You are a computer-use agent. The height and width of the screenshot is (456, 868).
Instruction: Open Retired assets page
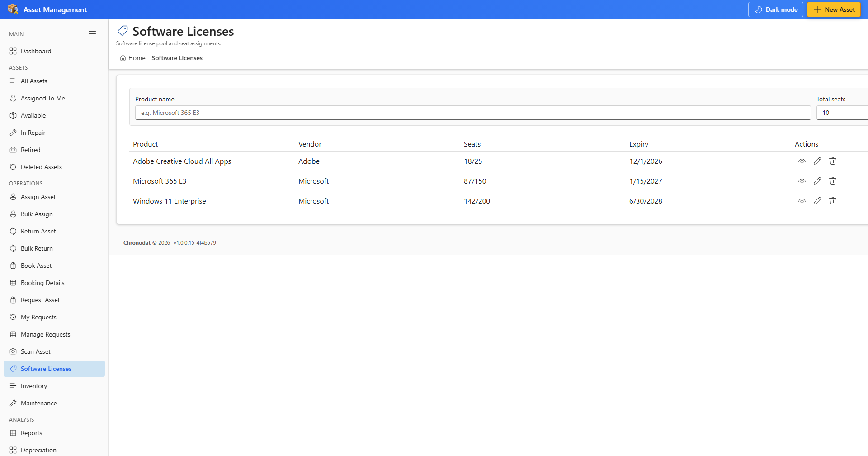pyautogui.click(x=54, y=150)
